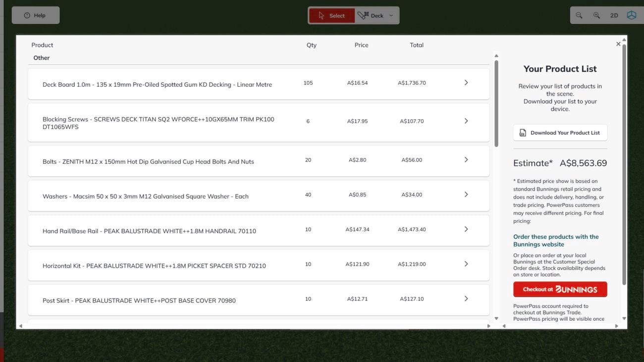Click the zoom in magnifier icon

coord(596,15)
